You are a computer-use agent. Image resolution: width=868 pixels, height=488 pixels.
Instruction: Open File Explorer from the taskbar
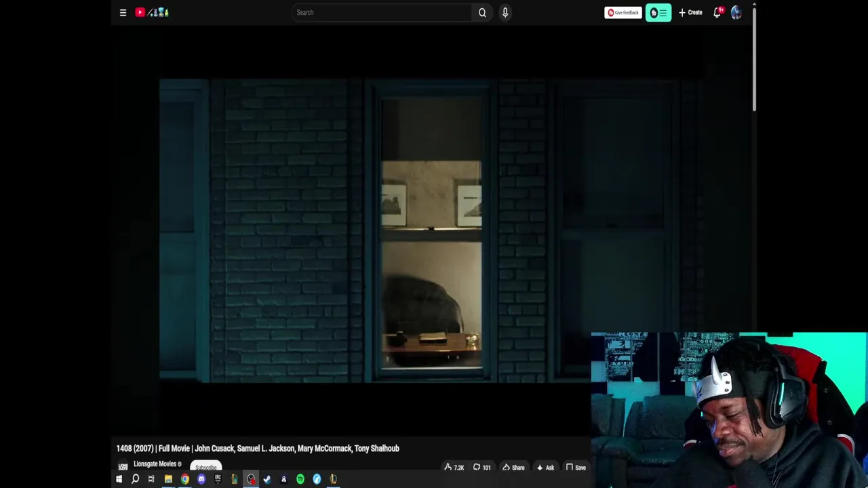(168, 479)
